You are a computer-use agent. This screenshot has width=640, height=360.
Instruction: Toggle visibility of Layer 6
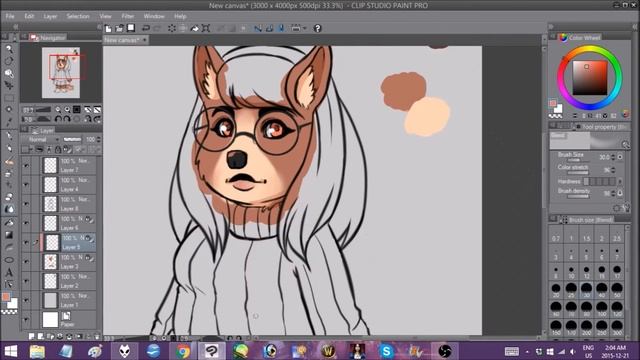(x=27, y=223)
